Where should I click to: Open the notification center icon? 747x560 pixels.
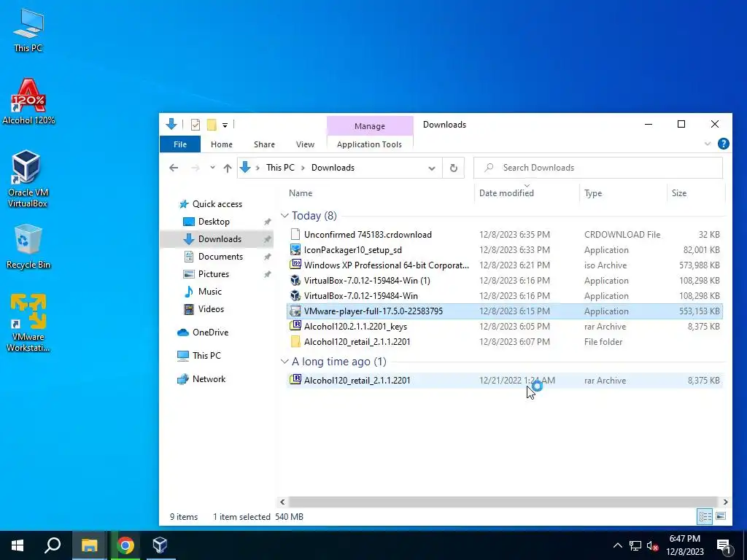point(724,546)
